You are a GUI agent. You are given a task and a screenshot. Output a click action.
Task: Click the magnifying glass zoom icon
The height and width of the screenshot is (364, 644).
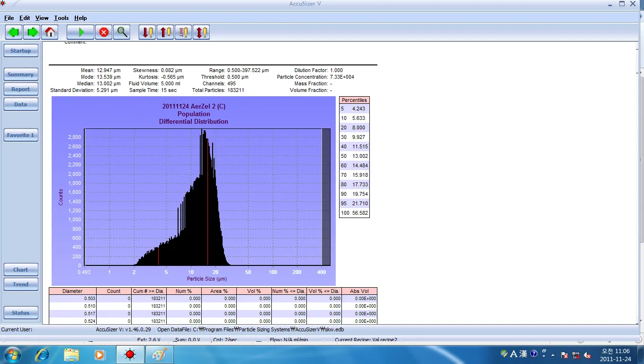pyautogui.click(x=122, y=32)
